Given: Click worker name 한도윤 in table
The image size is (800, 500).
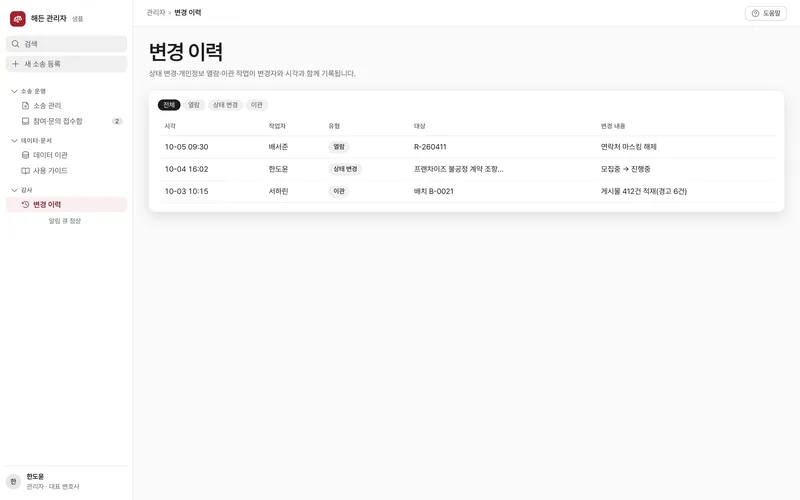Looking at the screenshot, I should point(278,169).
